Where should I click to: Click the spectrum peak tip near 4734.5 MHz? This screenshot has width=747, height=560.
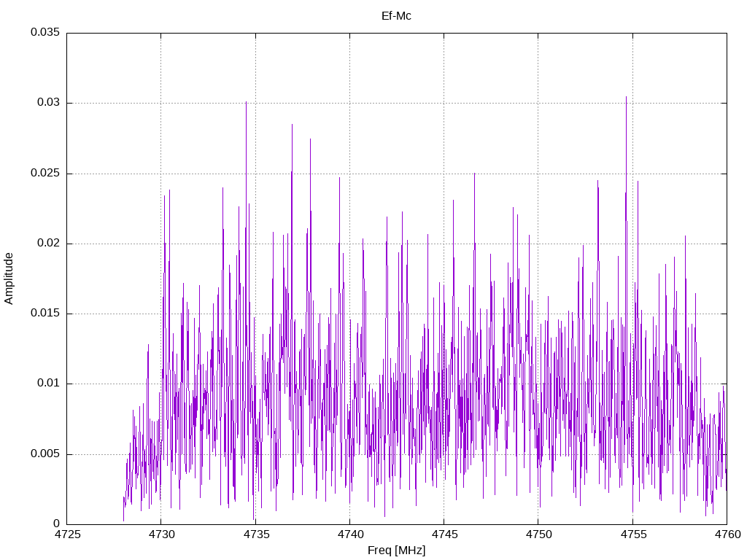(246, 103)
